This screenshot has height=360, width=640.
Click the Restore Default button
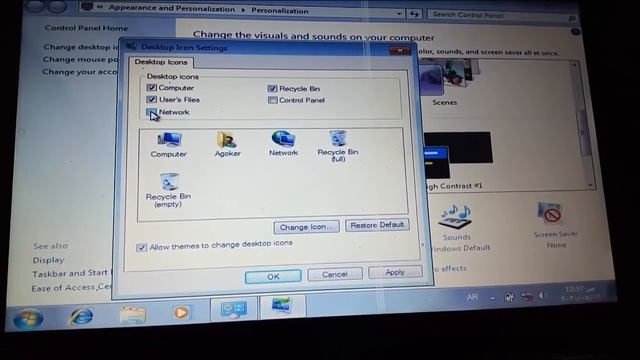point(377,225)
